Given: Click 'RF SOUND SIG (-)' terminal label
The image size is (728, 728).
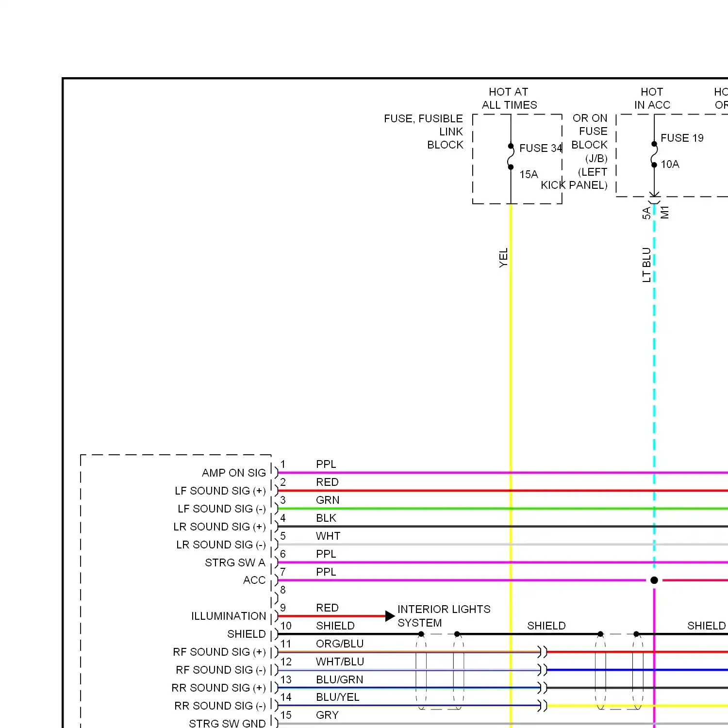Looking at the screenshot, I should [221, 670].
